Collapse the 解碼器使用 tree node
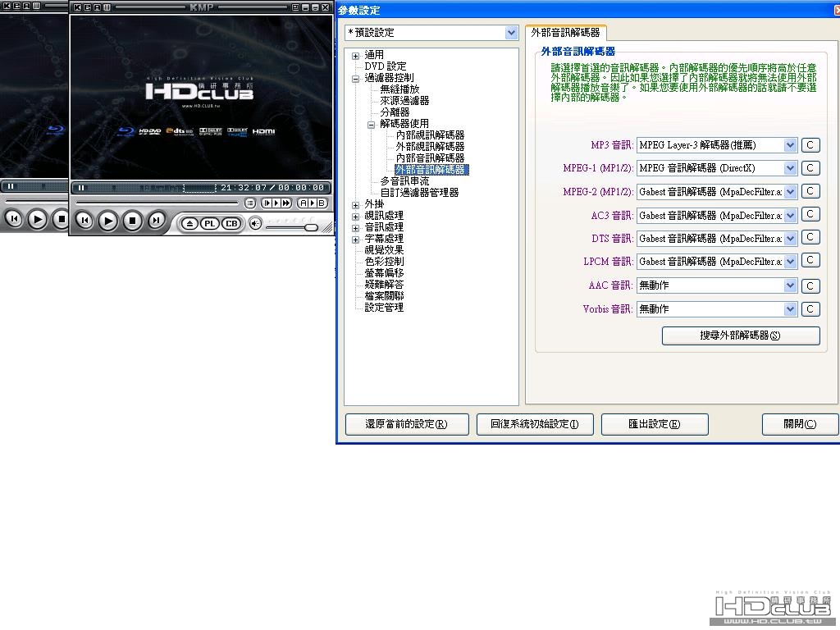The width and height of the screenshot is (840, 630). (x=371, y=125)
